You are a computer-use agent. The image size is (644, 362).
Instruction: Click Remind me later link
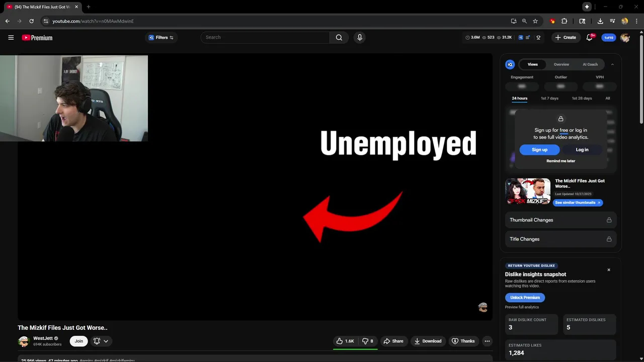tap(560, 161)
